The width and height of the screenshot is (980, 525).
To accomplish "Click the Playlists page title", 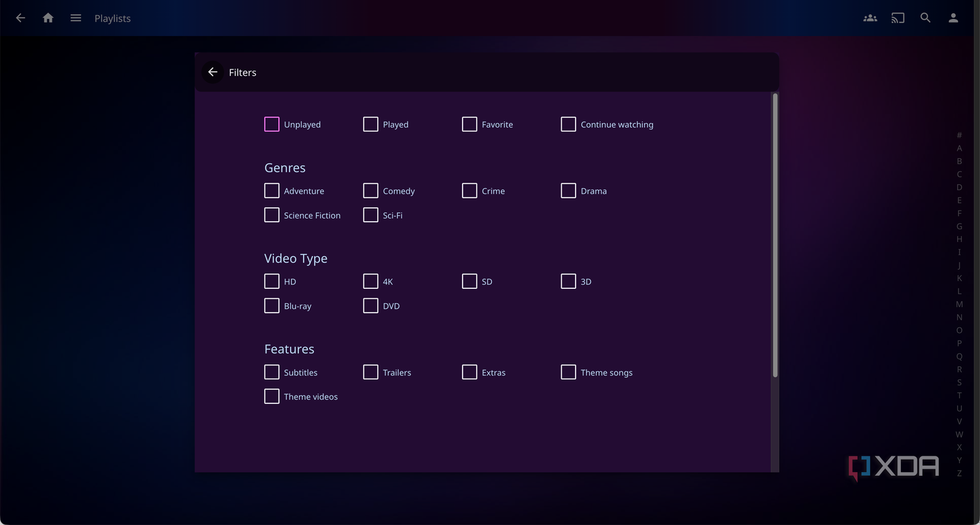I will pyautogui.click(x=112, y=18).
